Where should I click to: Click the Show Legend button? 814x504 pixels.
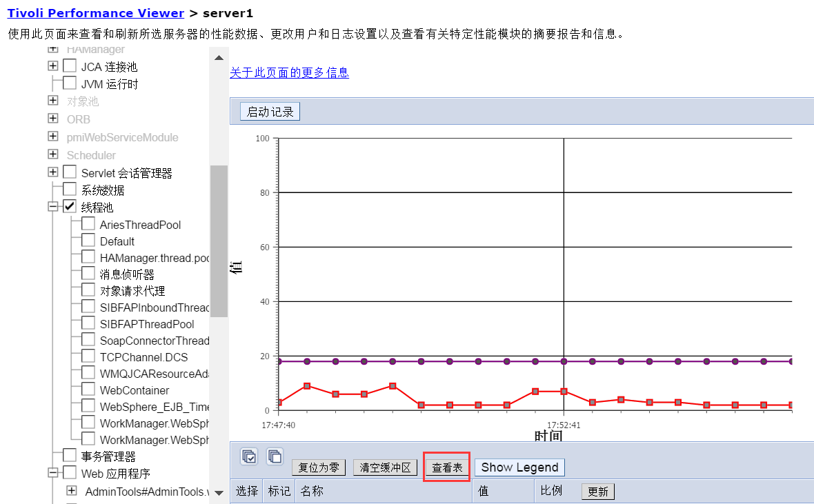(519, 467)
